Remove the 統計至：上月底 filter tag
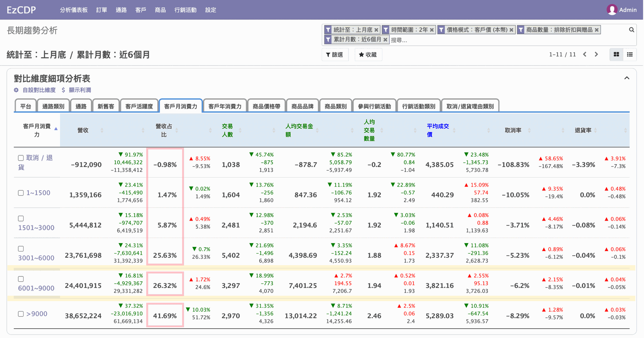The width and height of the screenshot is (644, 338). tap(376, 30)
